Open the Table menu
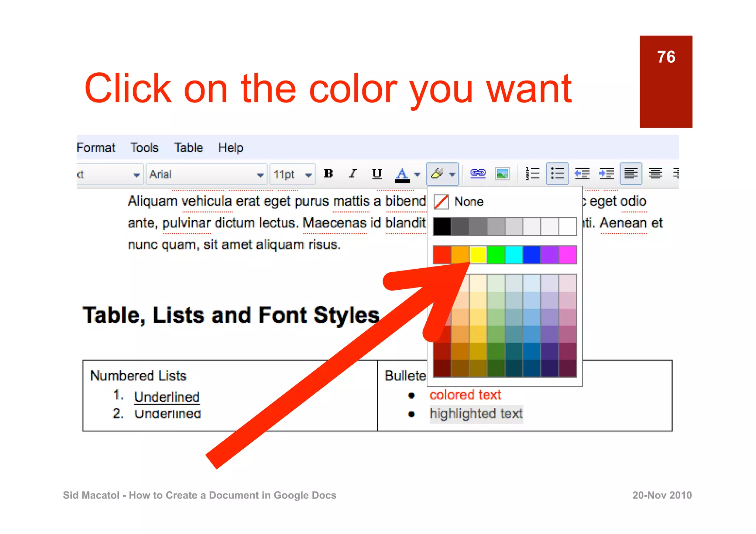The width and height of the screenshot is (756, 534). [x=188, y=148]
